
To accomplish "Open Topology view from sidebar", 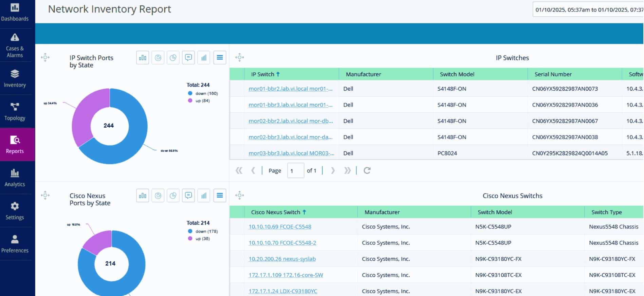I will 15,111.
